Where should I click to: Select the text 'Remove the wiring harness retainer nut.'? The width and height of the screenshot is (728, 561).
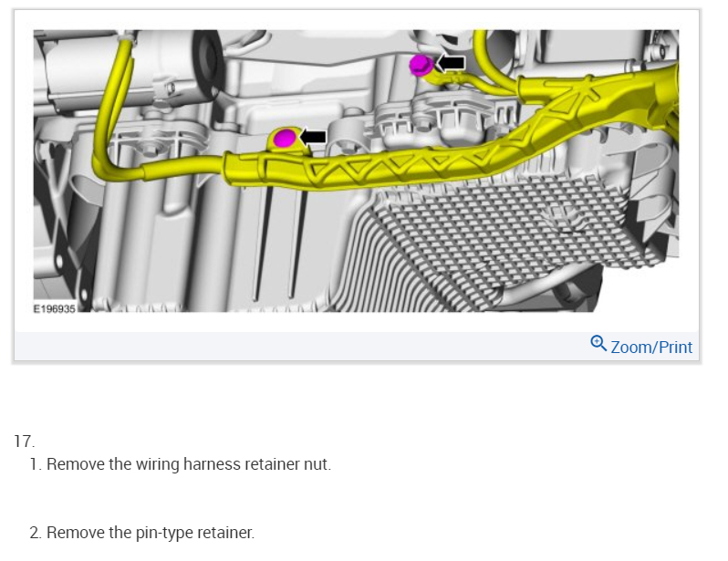[x=189, y=464]
